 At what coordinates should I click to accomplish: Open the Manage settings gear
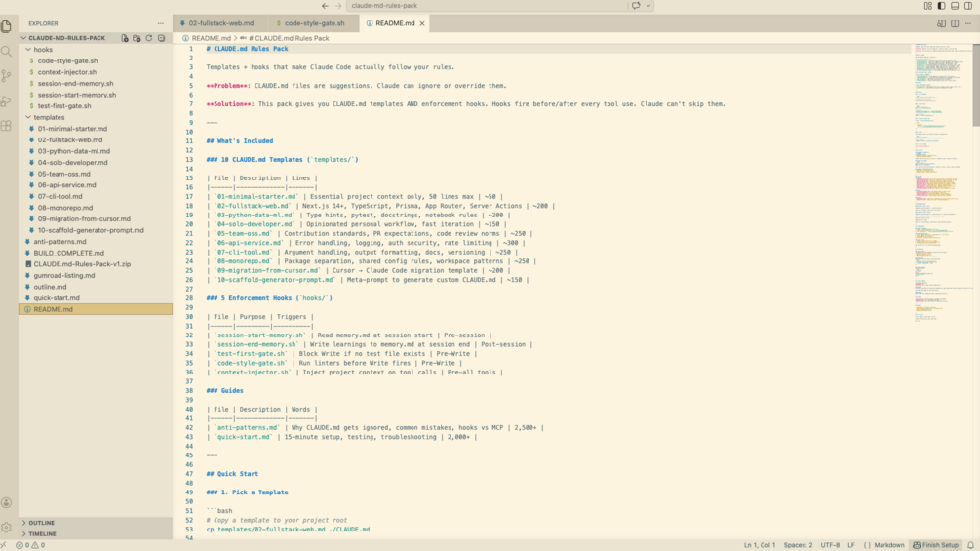point(6,528)
